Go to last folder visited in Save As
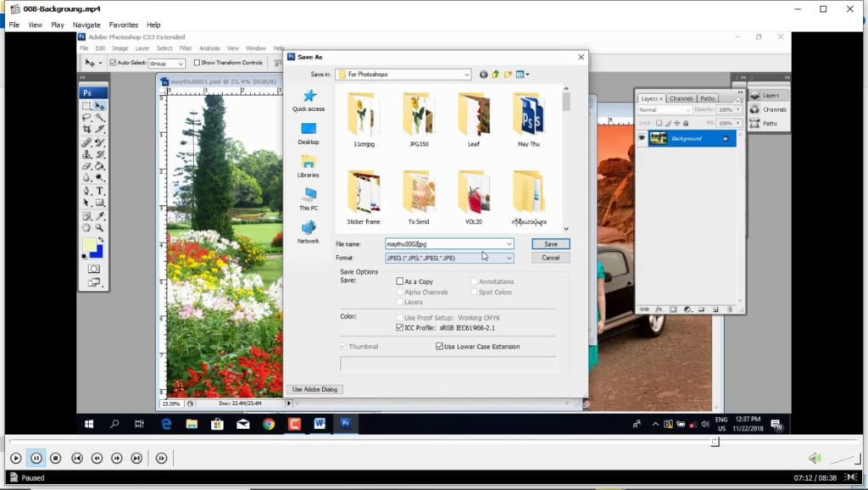This screenshot has height=490, width=868. pos(483,75)
